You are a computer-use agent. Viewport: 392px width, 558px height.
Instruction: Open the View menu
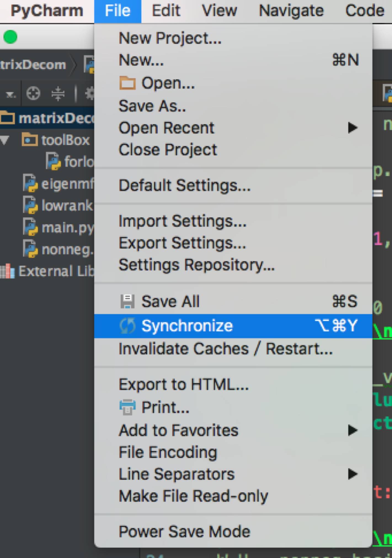(x=219, y=11)
